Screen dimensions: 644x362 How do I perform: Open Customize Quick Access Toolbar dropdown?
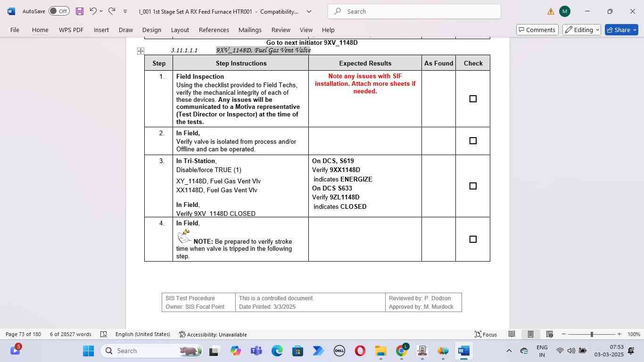point(125,11)
